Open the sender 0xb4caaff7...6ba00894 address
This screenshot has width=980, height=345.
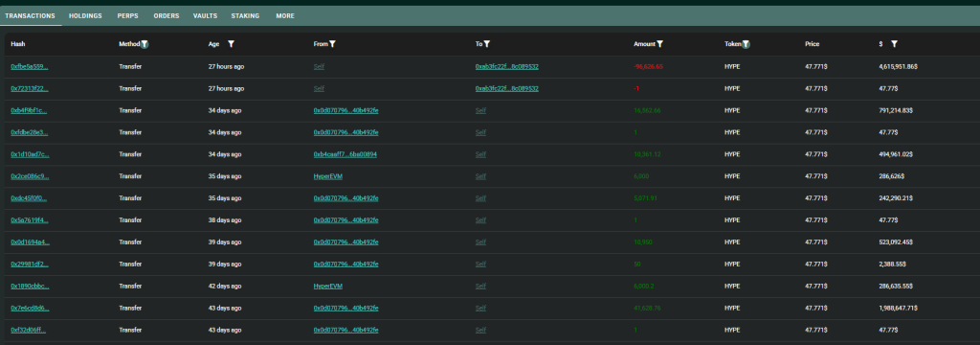click(x=345, y=154)
